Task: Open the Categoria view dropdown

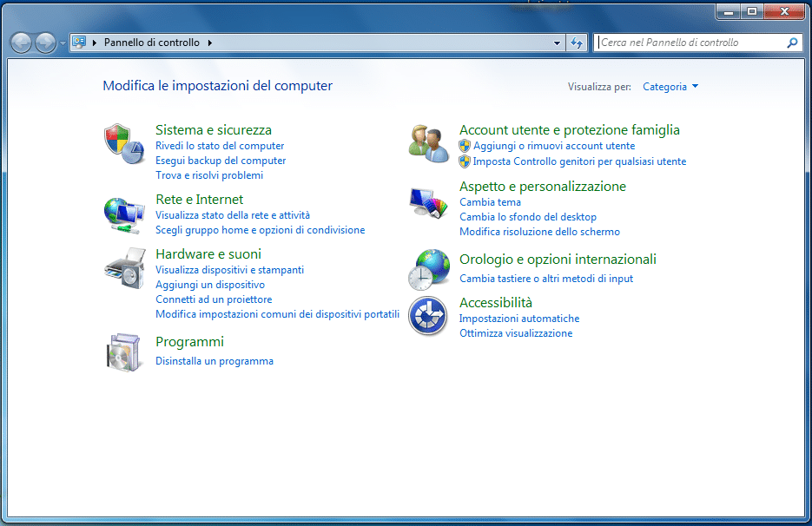Action: point(670,86)
